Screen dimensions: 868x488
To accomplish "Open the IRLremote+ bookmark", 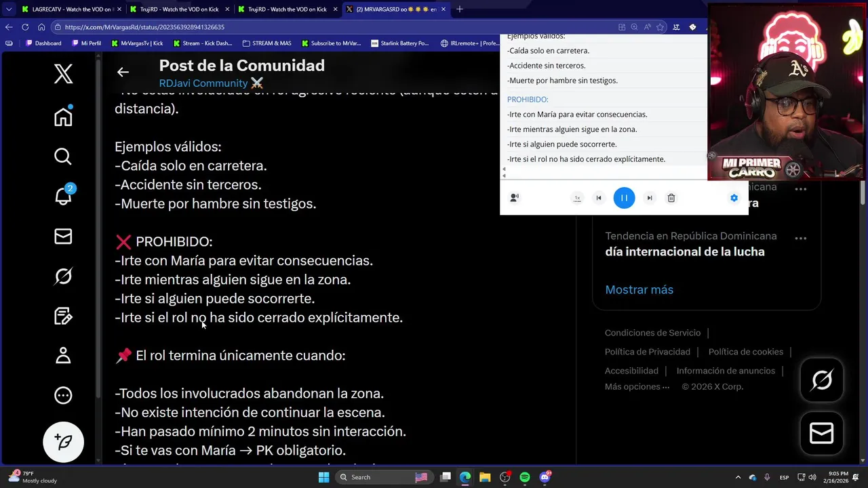I will pyautogui.click(x=469, y=43).
